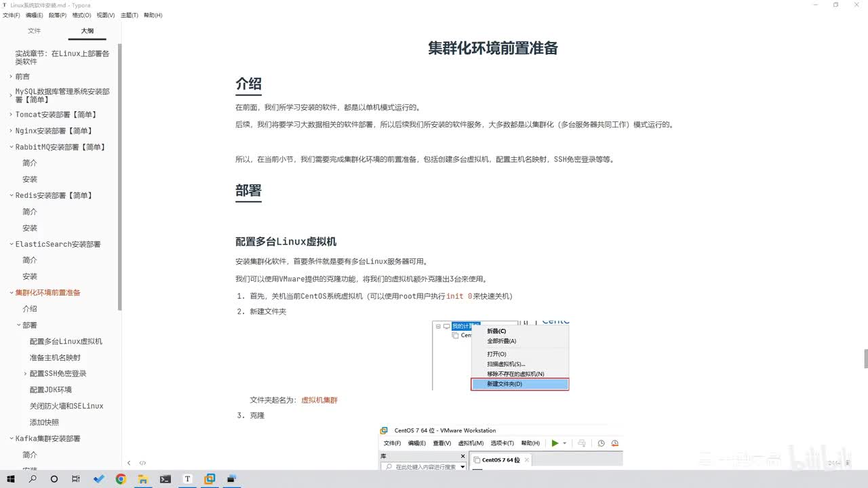
Task: Expand the 前言 outline chevron
Action: click(x=11, y=77)
